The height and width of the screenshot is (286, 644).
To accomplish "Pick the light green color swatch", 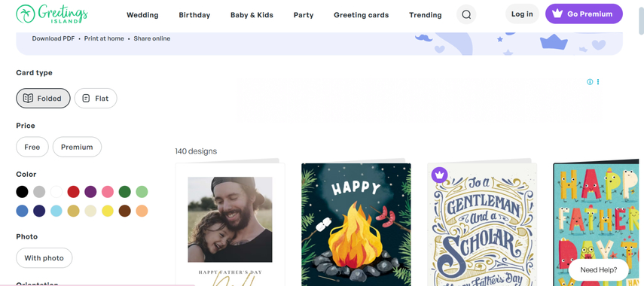I will pyautogui.click(x=142, y=192).
